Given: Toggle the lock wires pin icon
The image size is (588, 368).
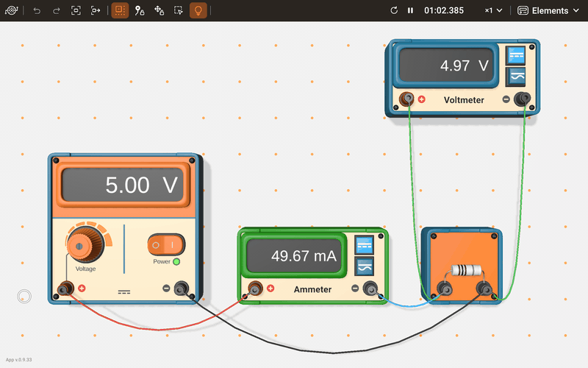Looking at the screenshot, I should tap(140, 10).
